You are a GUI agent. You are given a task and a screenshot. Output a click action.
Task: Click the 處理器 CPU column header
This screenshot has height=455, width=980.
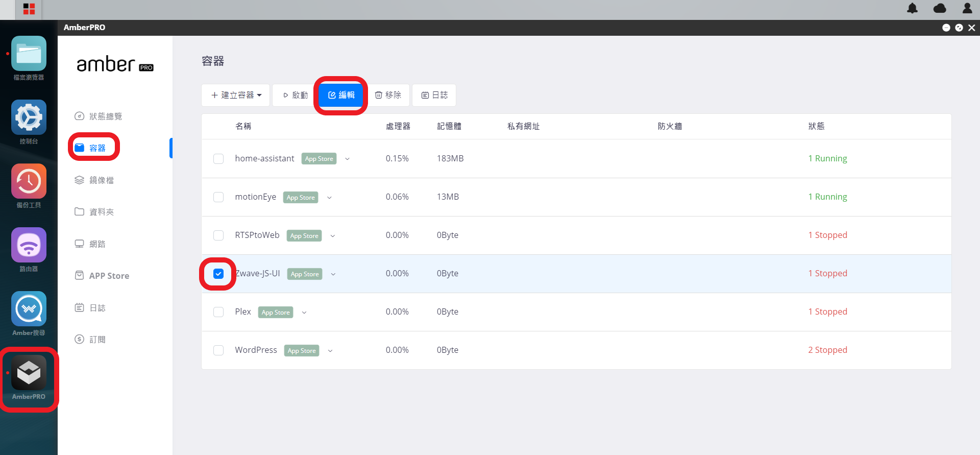point(398,126)
